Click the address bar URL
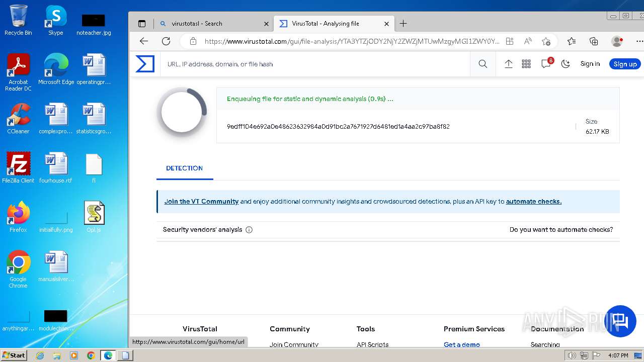 352,41
